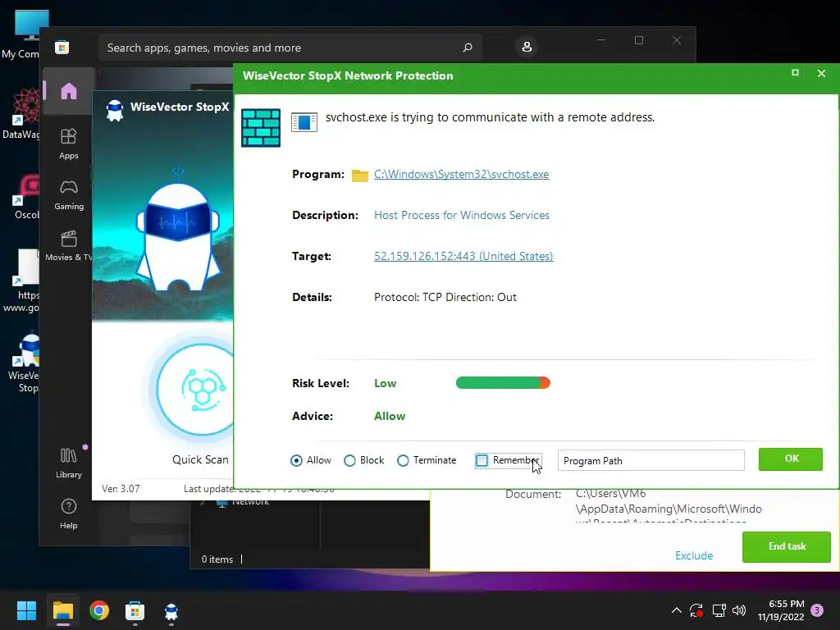The height and width of the screenshot is (630, 840).
Task: Open Apps section in Microsoft Store
Action: pos(69,144)
